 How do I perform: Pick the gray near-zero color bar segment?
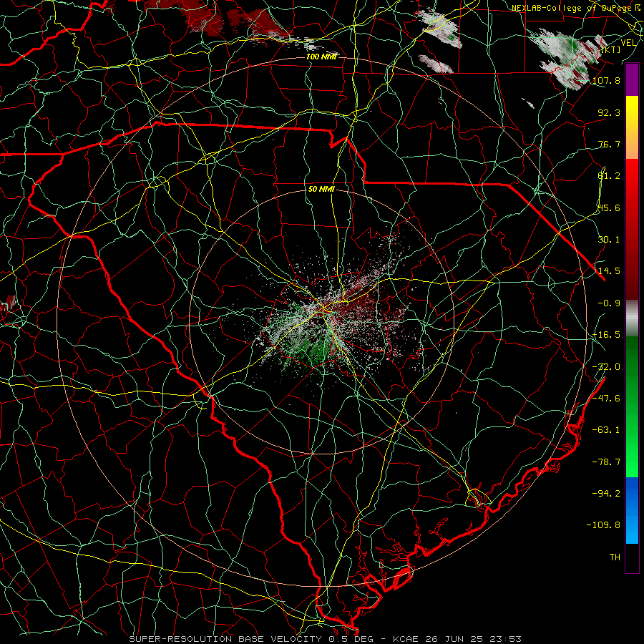coord(632,318)
